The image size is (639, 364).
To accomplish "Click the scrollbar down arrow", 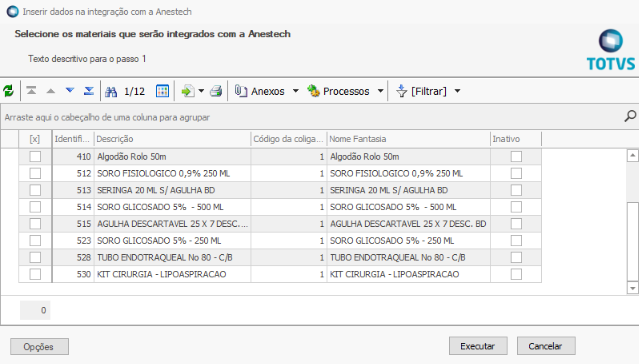I will [632, 288].
